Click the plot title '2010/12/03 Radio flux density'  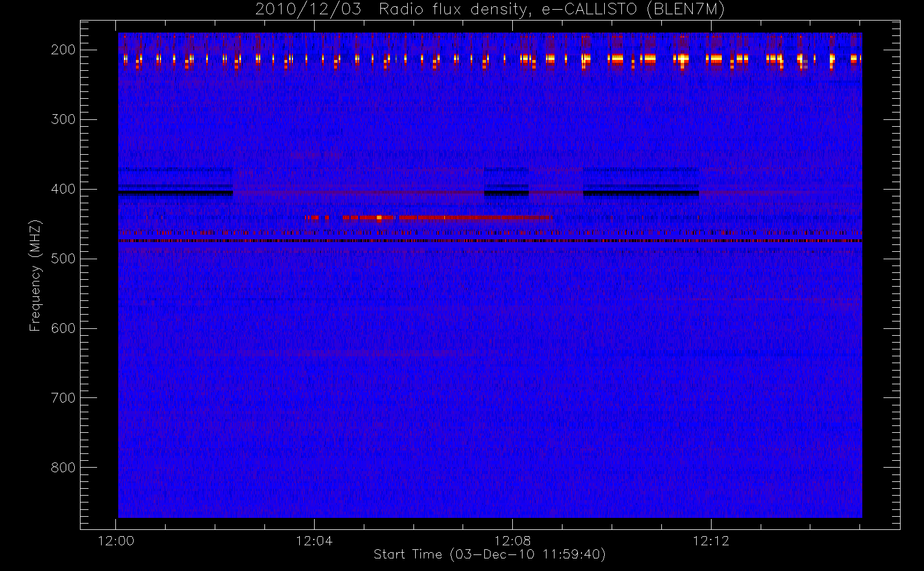(x=490, y=10)
